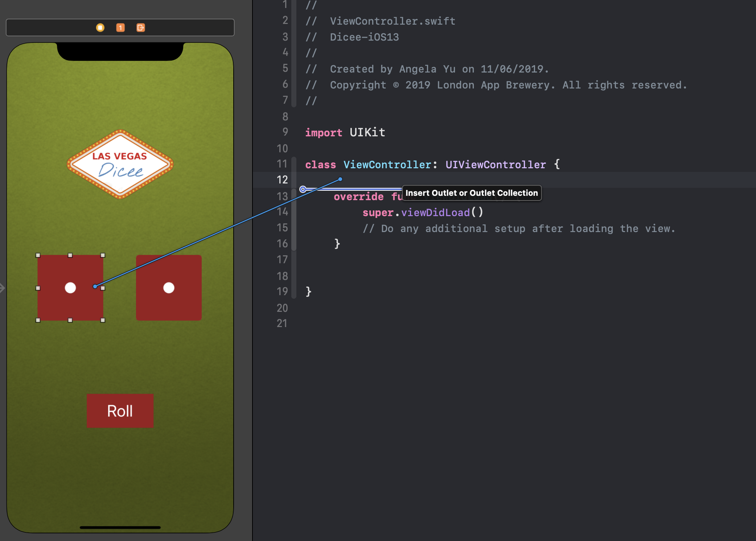Image resolution: width=756 pixels, height=541 pixels.
Task: Fold the viewDidLoad function code ribbon
Action: click(x=294, y=220)
